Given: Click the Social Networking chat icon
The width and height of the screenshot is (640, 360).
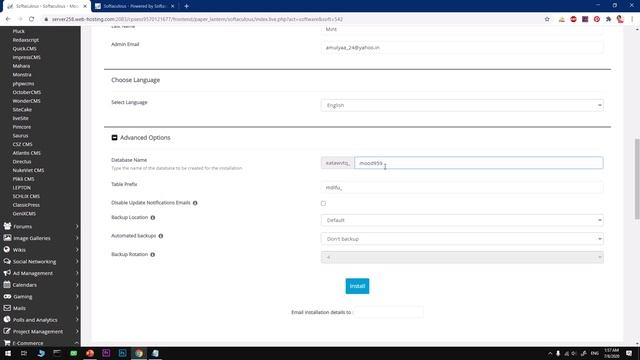Looking at the screenshot, I should 7,261.
